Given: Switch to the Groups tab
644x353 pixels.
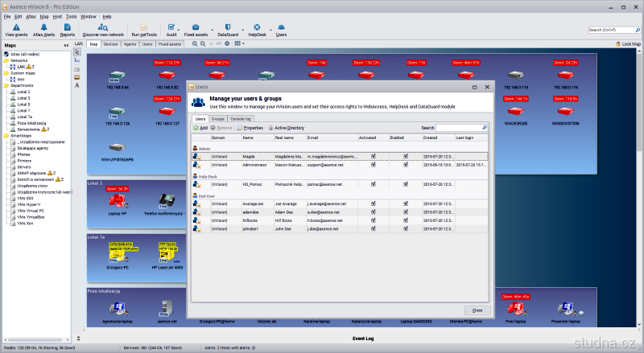Looking at the screenshot, I should pos(218,118).
